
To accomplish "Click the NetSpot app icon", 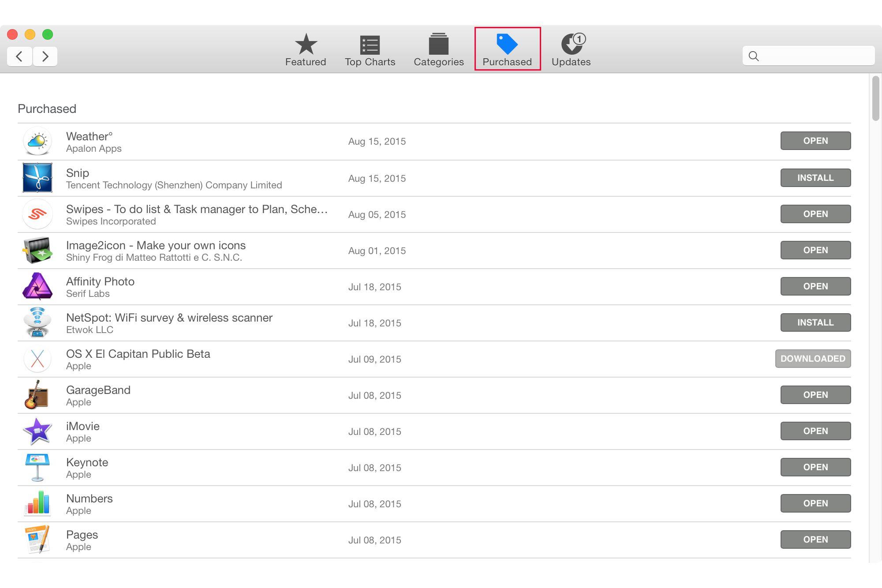I will point(37,322).
